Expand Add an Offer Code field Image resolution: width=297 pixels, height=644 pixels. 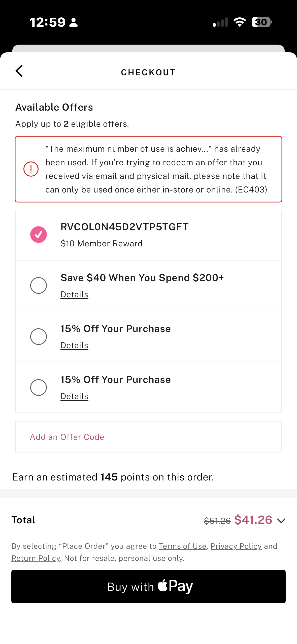click(x=148, y=437)
